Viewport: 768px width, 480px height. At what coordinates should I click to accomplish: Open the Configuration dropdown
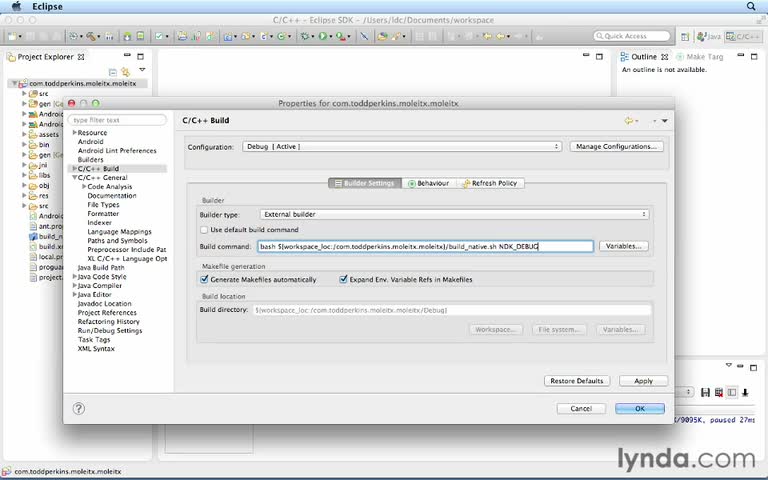click(402, 146)
